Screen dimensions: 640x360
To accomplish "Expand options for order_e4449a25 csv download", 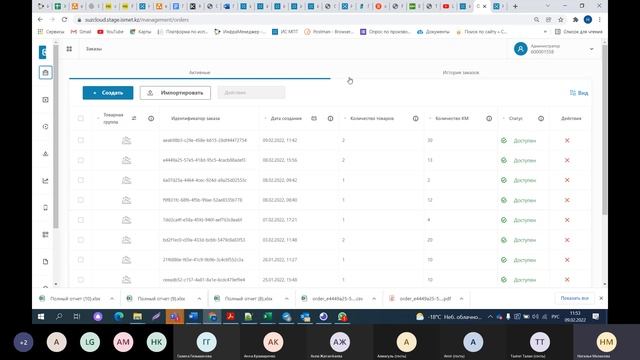I will tap(374, 299).
